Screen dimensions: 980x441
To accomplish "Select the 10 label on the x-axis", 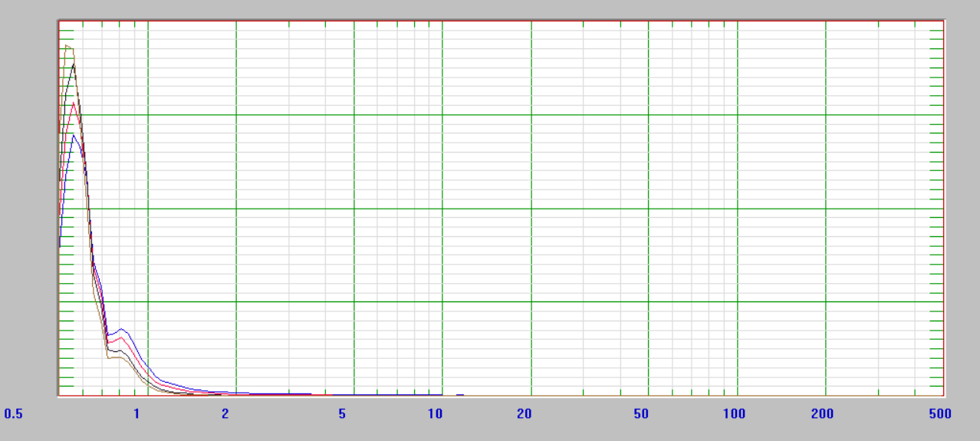I will click(435, 414).
